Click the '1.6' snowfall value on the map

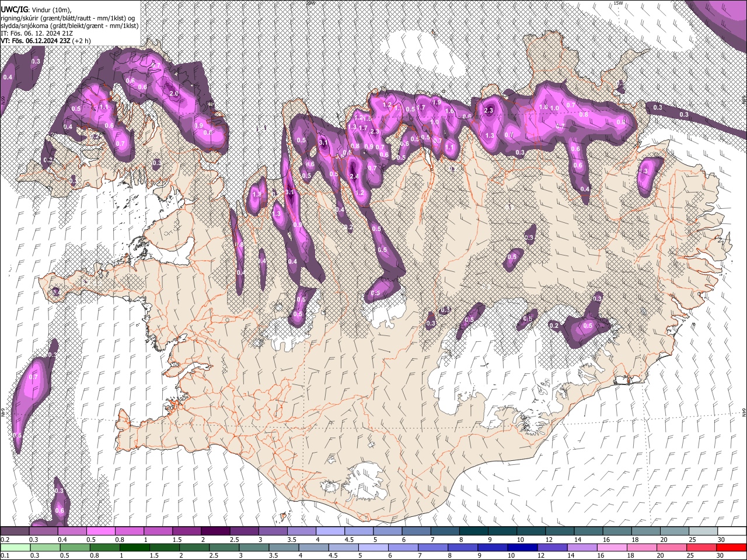coord(449,111)
